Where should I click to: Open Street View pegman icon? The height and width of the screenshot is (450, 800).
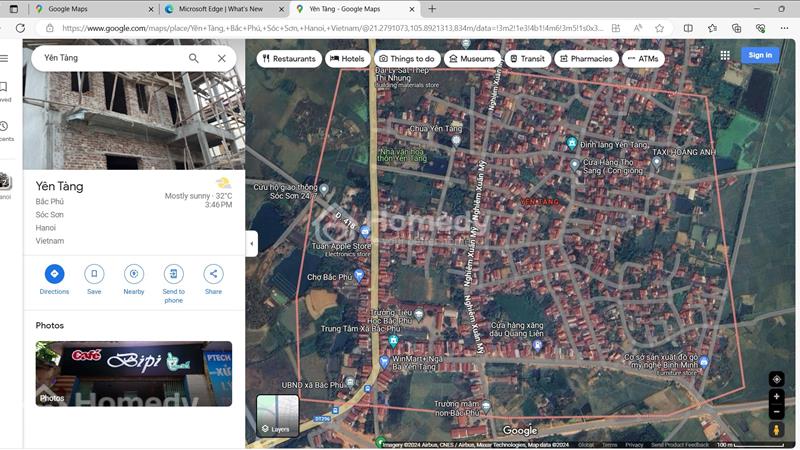(x=777, y=430)
